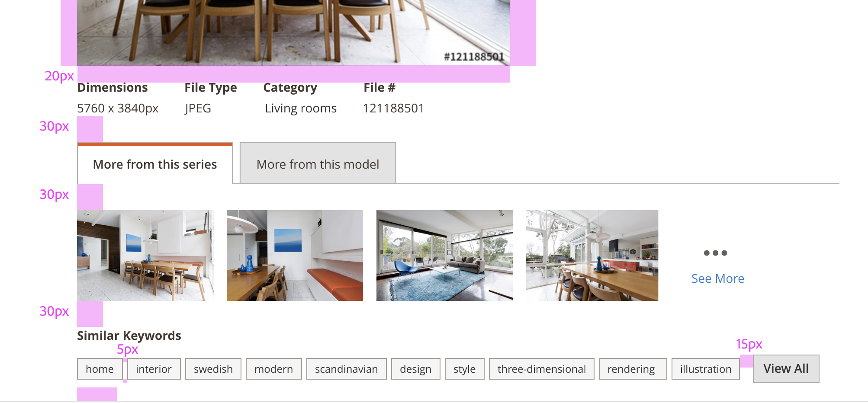Click the 'File Type' label
Viewport: 868px width, 403px height.
pyautogui.click(x=211, y=88)
